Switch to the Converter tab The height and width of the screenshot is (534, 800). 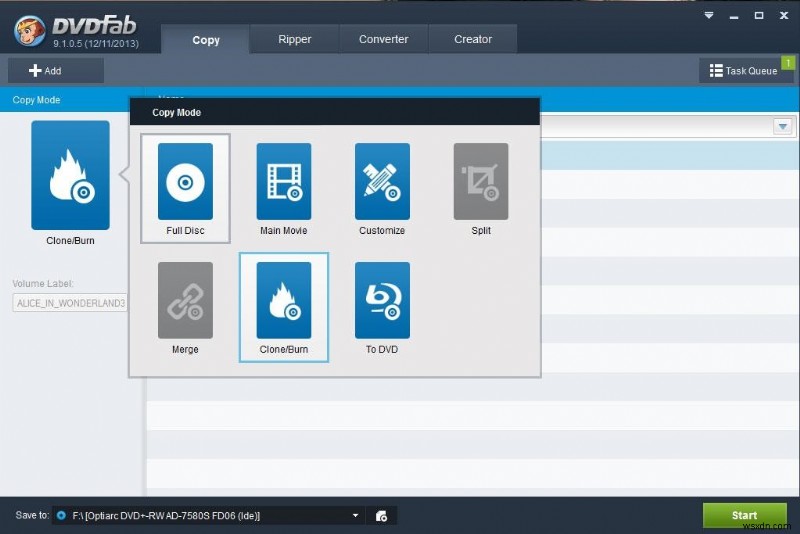point(383,39)
